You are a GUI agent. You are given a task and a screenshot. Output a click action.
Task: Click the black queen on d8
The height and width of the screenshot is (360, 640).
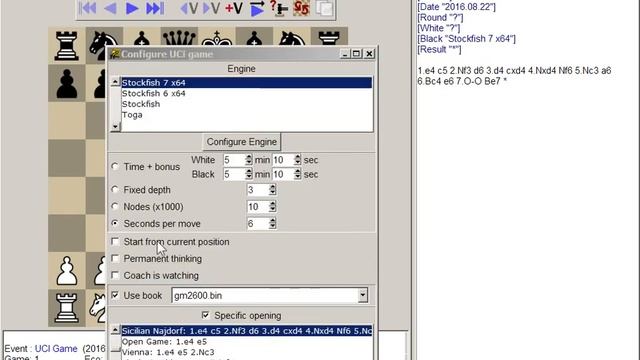(x=179, y=39)
